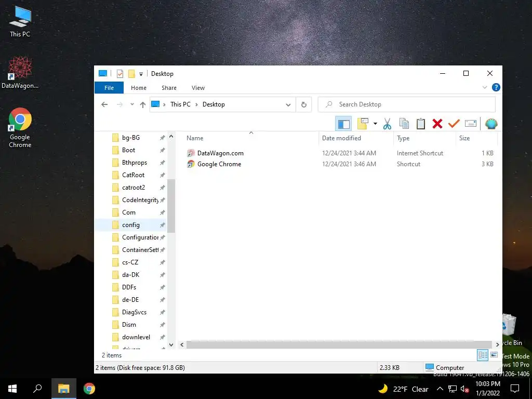
Task: Click Chrome icon in the taskbar
Action: tap(89, 389)
